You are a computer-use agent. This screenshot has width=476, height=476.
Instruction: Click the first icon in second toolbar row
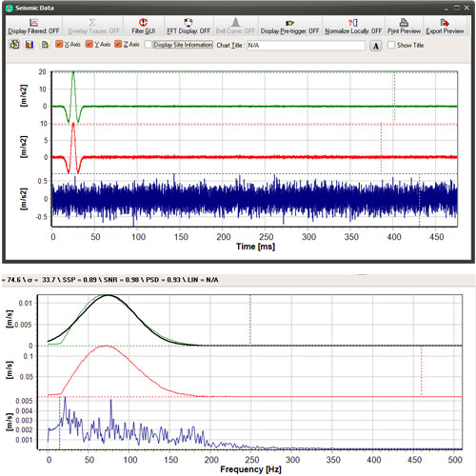[x=14, y=45]
